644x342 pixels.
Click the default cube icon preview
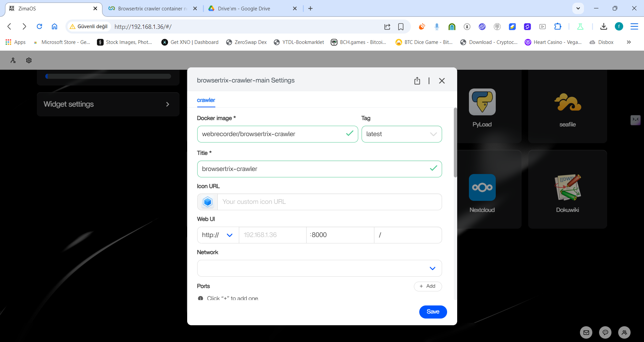[x=208, y=202]
